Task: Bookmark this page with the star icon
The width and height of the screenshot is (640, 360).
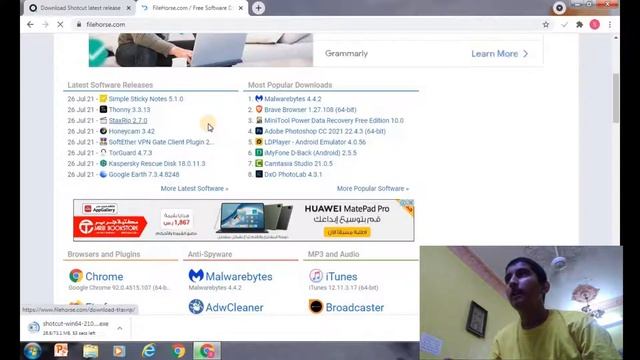Action: point(546,24)
